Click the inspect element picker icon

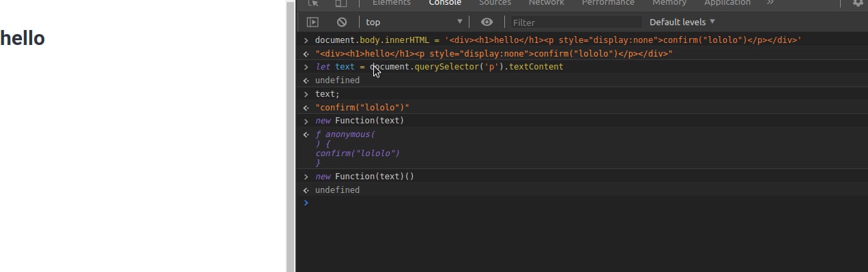click(314, 3)
